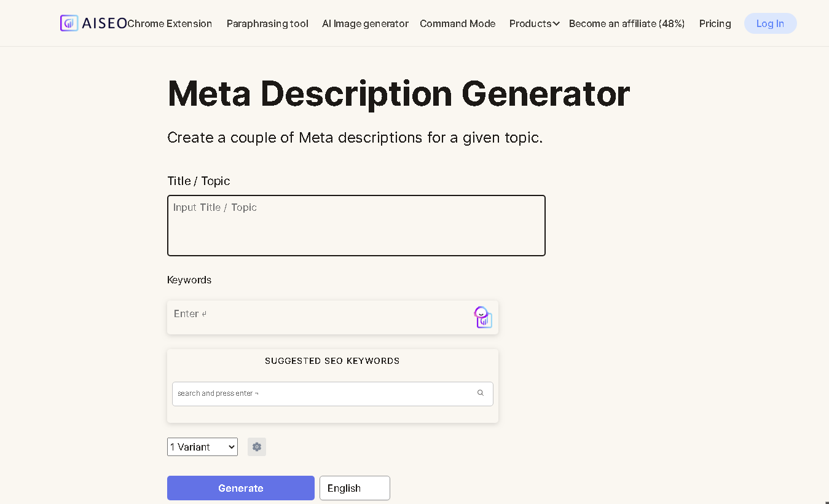Click the AISEO mascot icon in Keywords field

[x=483, y=317]
